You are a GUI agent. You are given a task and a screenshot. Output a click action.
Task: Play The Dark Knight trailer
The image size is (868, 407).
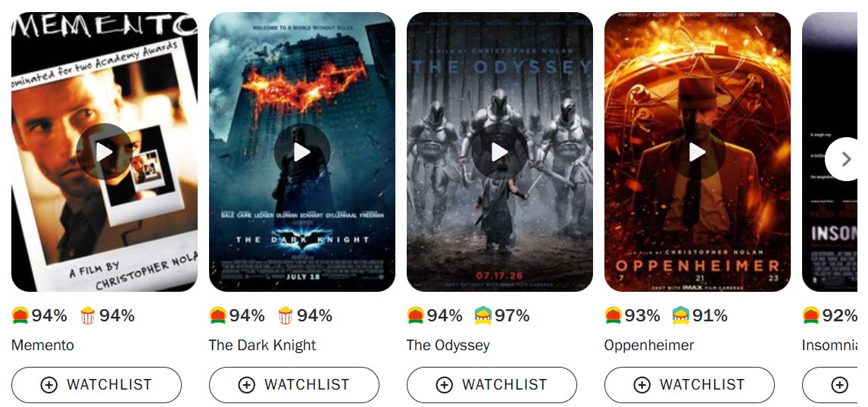pyautogui.click(x=301, y=152)
